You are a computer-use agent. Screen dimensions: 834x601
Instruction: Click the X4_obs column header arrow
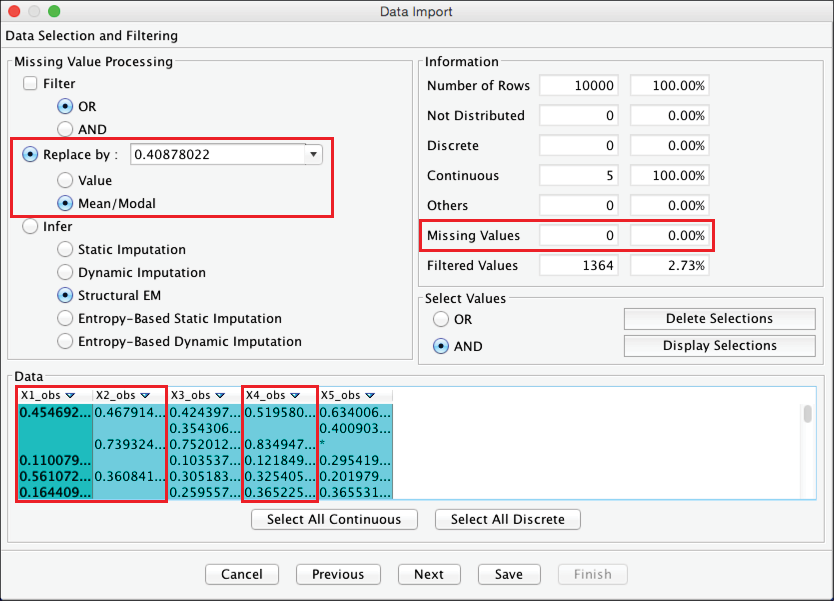pos(295,396)
